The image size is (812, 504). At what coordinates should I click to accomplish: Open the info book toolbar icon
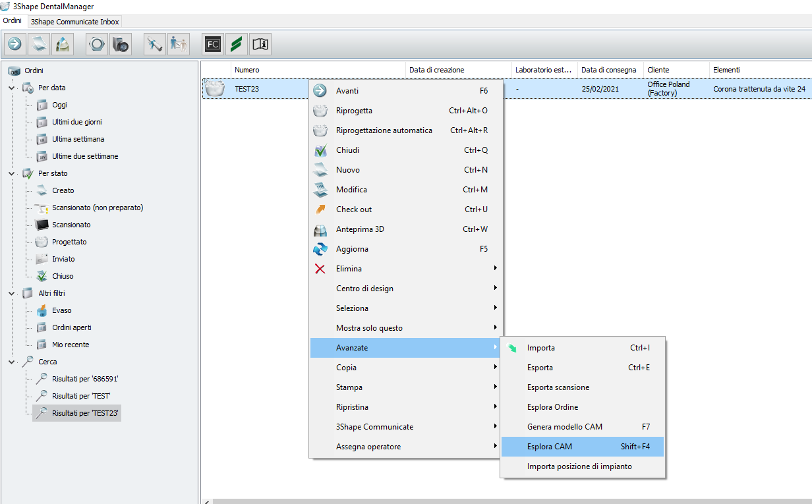(x=260, y=44)
